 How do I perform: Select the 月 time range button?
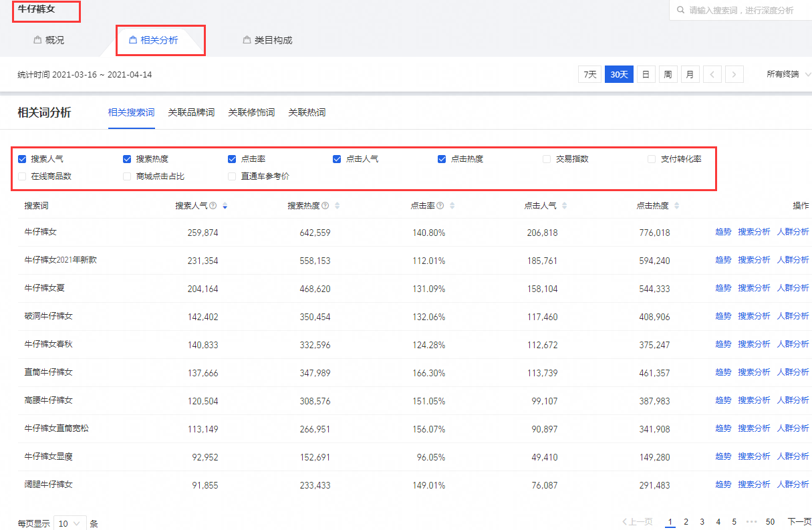coord(690,74)
